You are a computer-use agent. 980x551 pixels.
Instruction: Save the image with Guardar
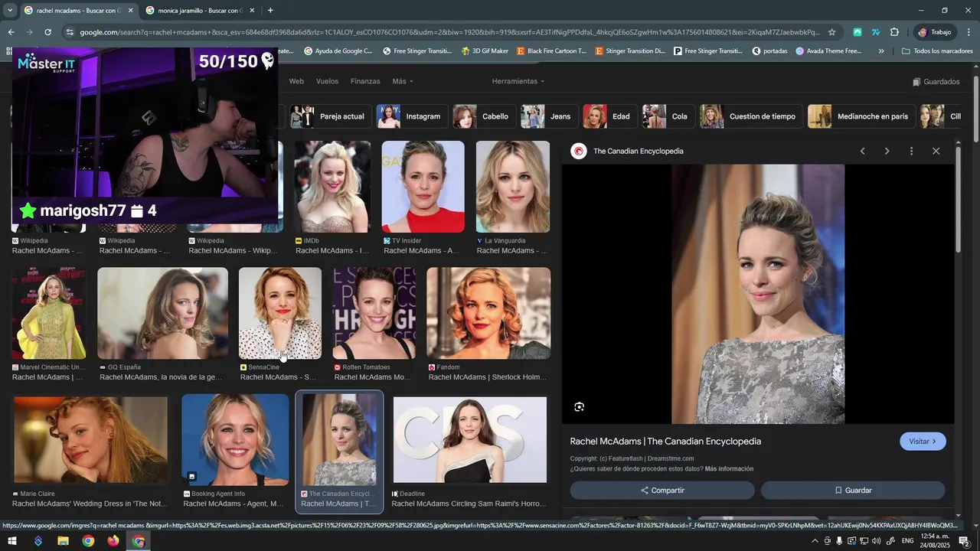click(853, 490)
